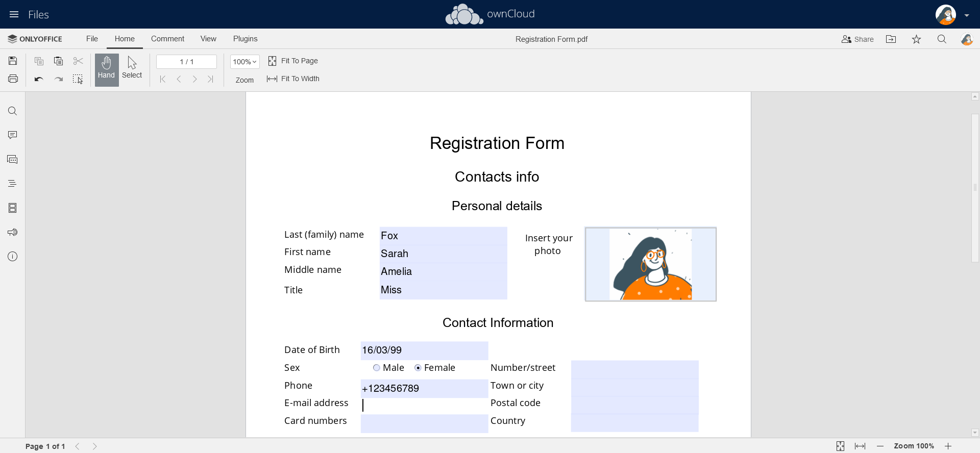Click the Feedback megaphone icon
Image resolution: width=980 pixels, height=453 pixels.
point(13,232)
